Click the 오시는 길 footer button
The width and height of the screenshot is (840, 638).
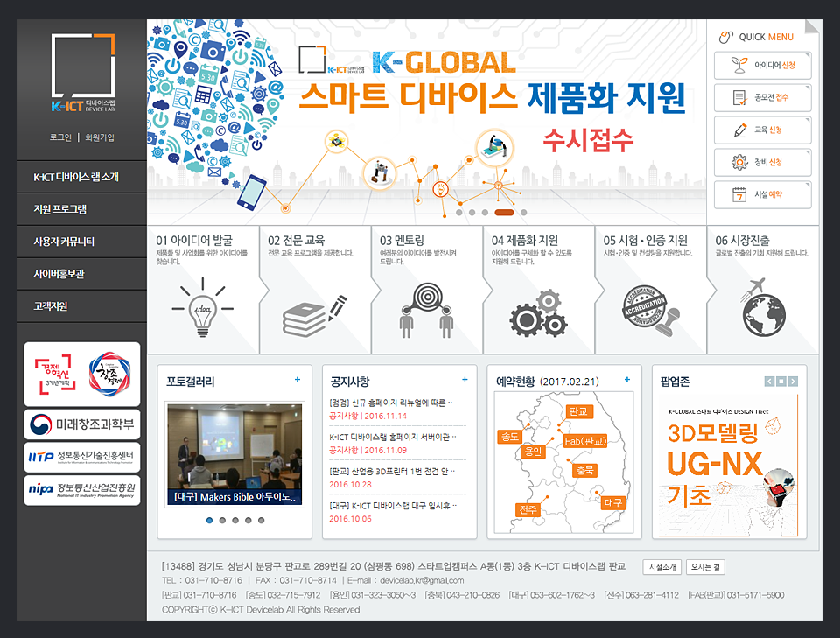pyautogui.click(x=705, y=567)
